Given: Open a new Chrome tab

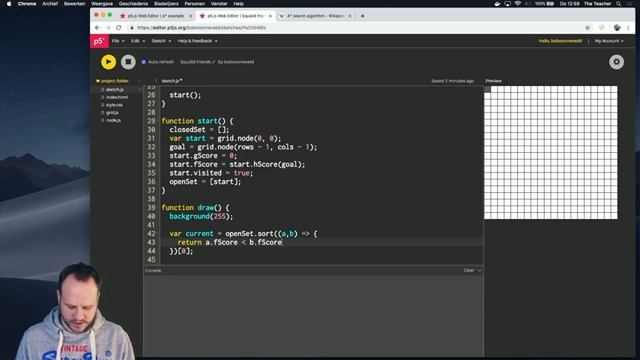Looking at the screenshot, I should (362, 16).
